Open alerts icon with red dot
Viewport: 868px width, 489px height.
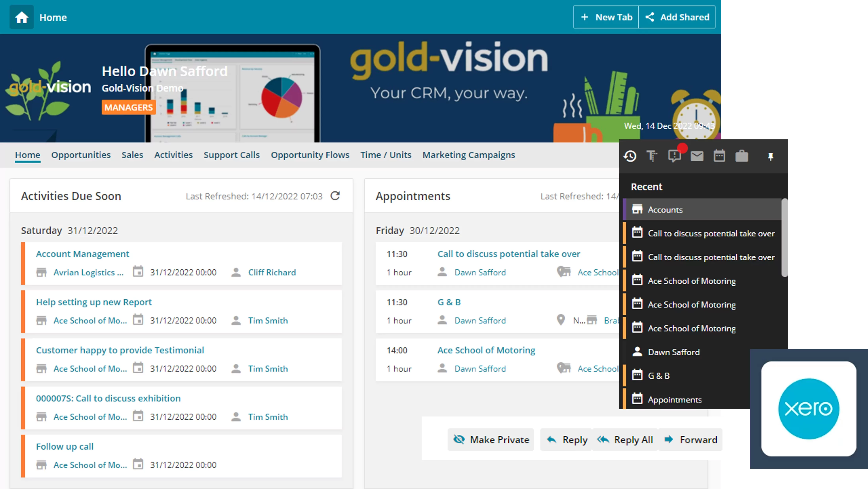coord(675,156)
